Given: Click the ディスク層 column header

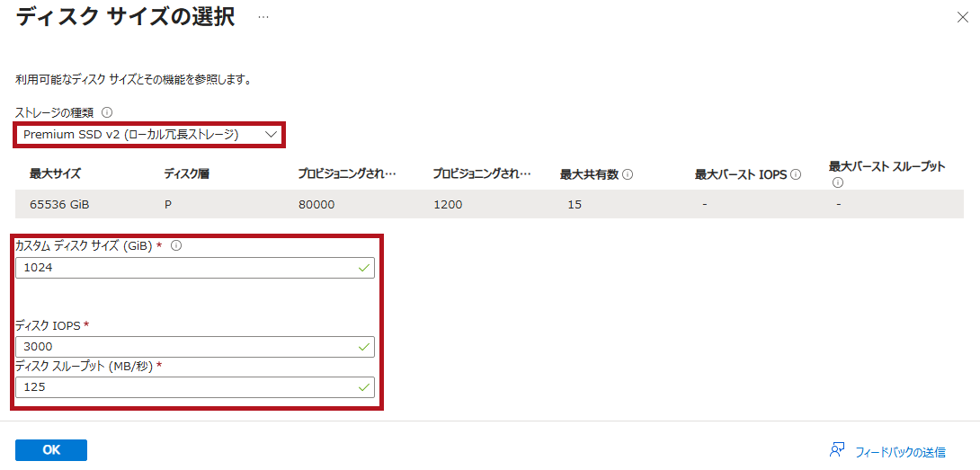Looking at the screenshot, I should pyautogui.click(x=186, y=174).
